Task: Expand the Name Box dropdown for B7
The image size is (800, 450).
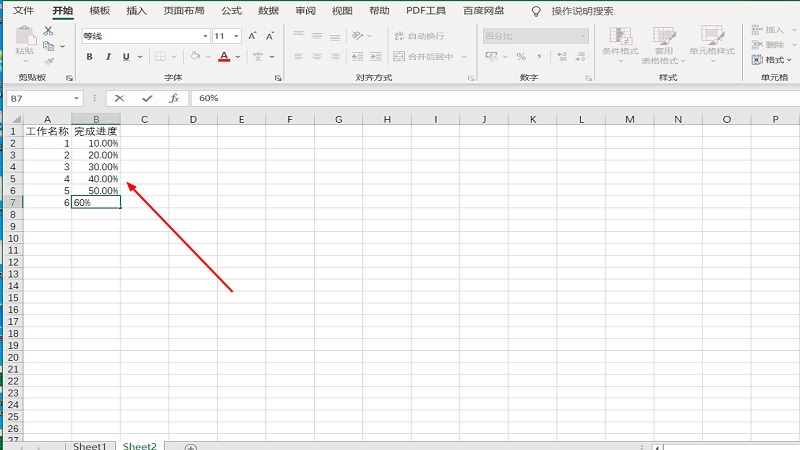Action: point(77,98)
